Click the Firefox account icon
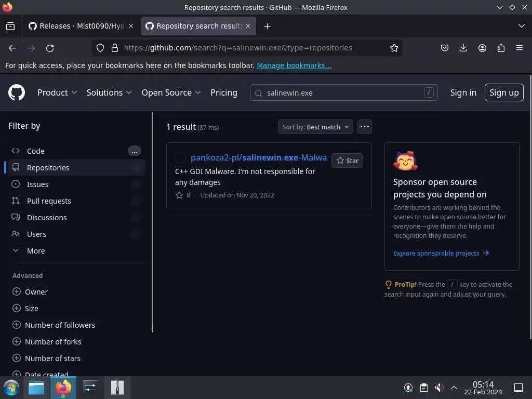532x399 pixels. 482,48
